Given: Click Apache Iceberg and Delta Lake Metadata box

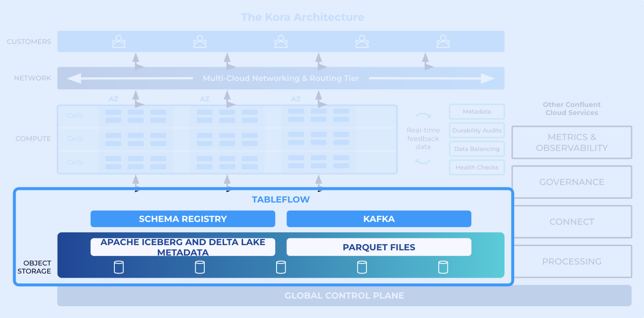Looking at the screenshot, I should pos(183,247).
